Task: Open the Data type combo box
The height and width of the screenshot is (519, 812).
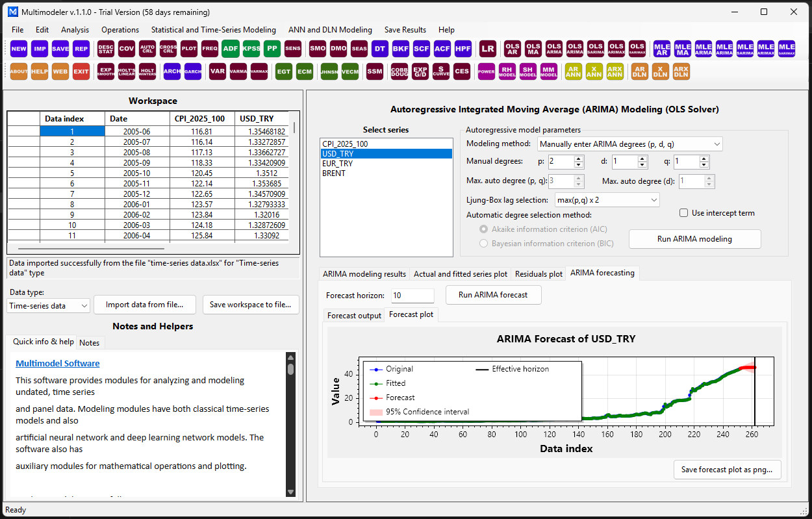Action: coord(49,306)
